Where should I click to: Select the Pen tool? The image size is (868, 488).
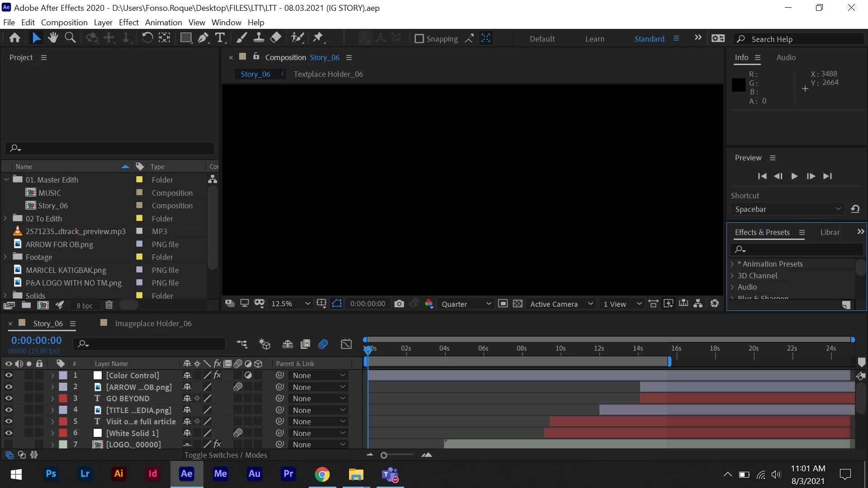[x=203, y=38]
